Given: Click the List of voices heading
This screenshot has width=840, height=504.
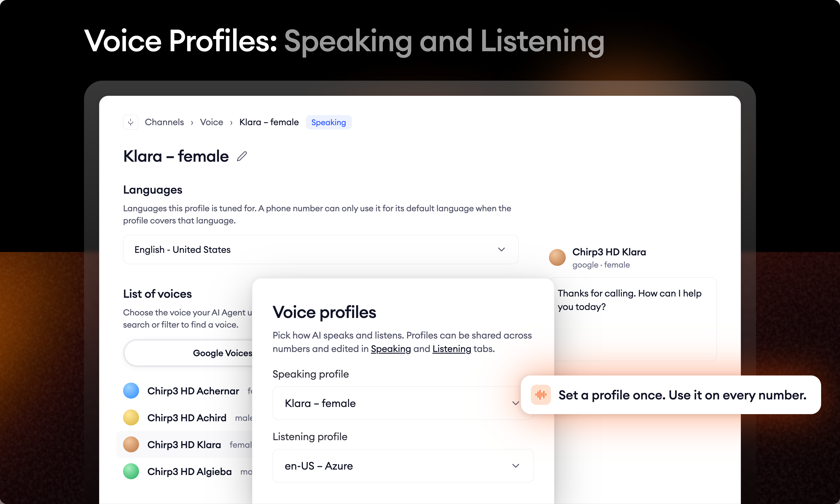Looking at the screenshot, I should click(157, 294).
